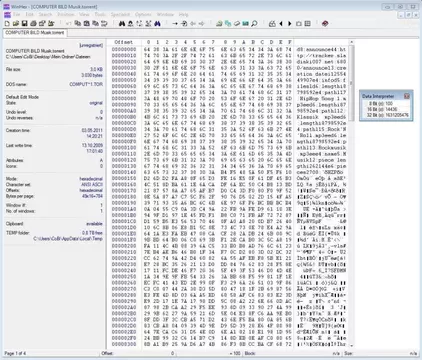Click the Find Hex Values icon
Viewport: 422px width, 360px height.
click(131, 23)
